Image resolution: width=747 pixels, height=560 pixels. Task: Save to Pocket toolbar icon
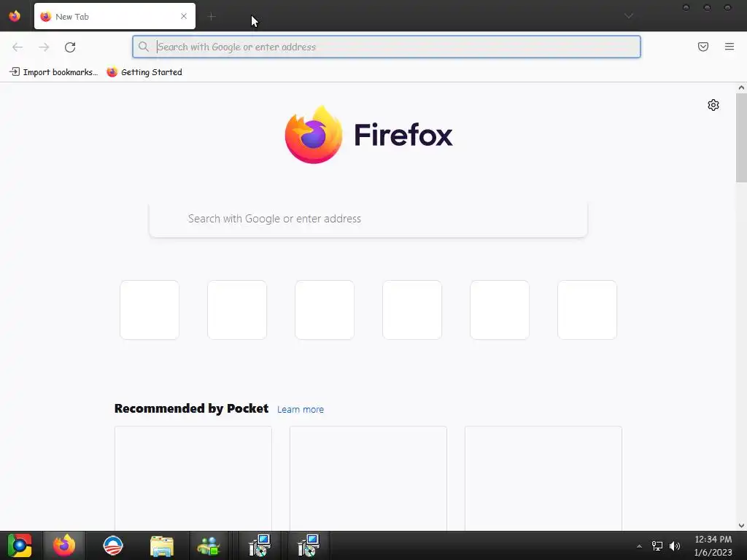703,47
